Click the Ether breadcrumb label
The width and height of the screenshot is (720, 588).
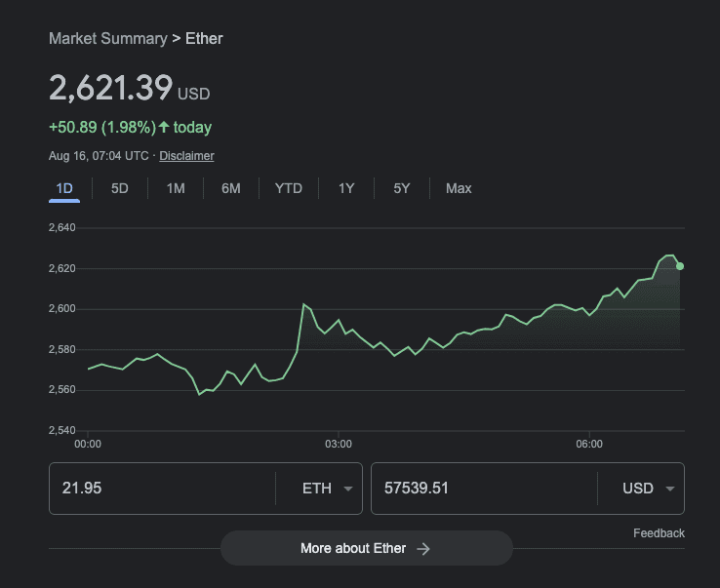point(204,39)
